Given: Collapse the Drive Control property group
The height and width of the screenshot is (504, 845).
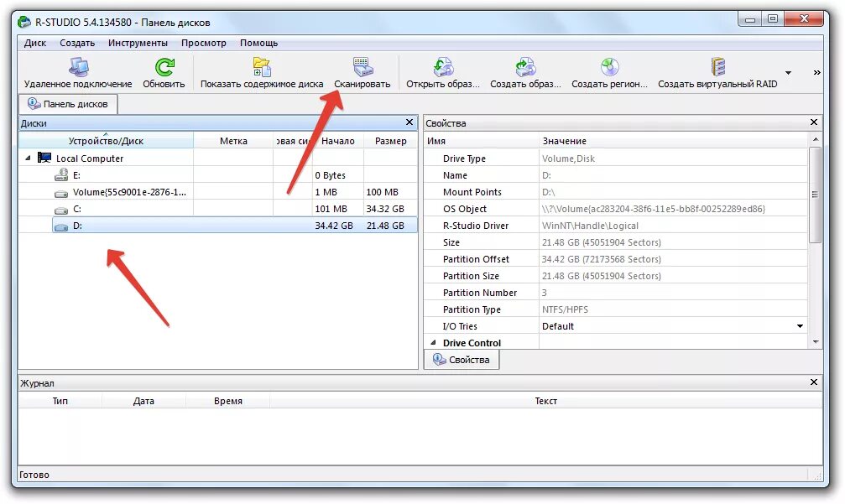Looking at the screenshot, I should [433, 342].
